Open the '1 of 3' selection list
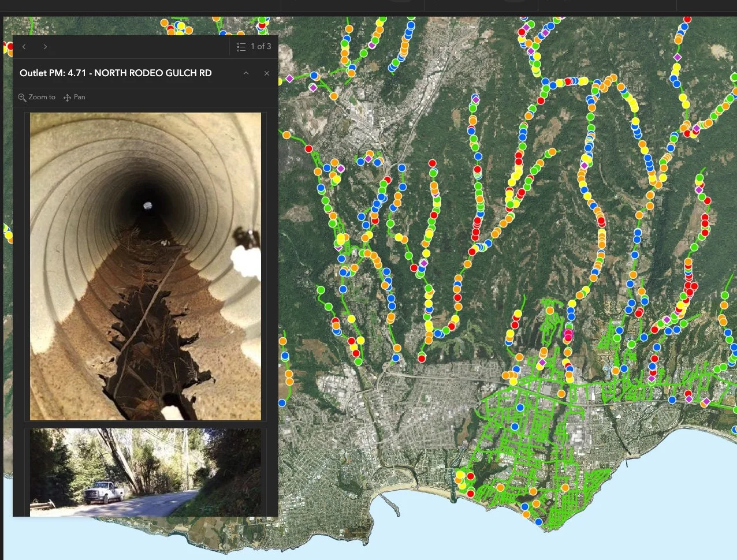This screenshot has width=737, height=560. [x=254, y=47]
